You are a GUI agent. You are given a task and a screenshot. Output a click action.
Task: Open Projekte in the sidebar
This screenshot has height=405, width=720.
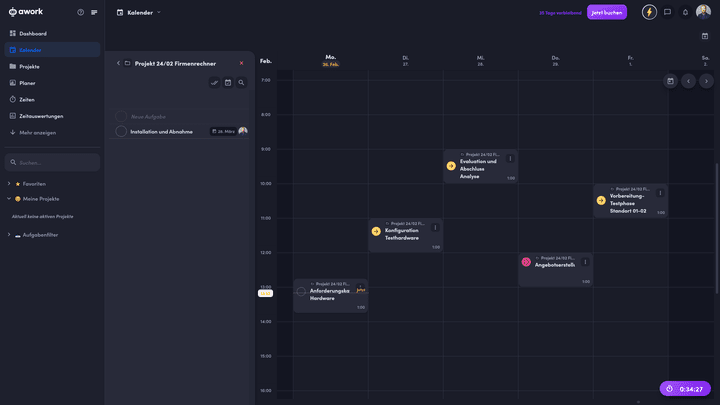coord(52,67)
